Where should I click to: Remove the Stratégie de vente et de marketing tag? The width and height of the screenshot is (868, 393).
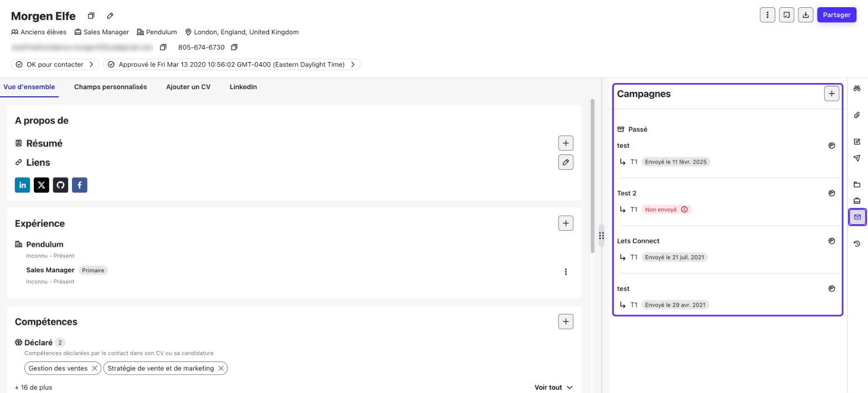(221, 368)
